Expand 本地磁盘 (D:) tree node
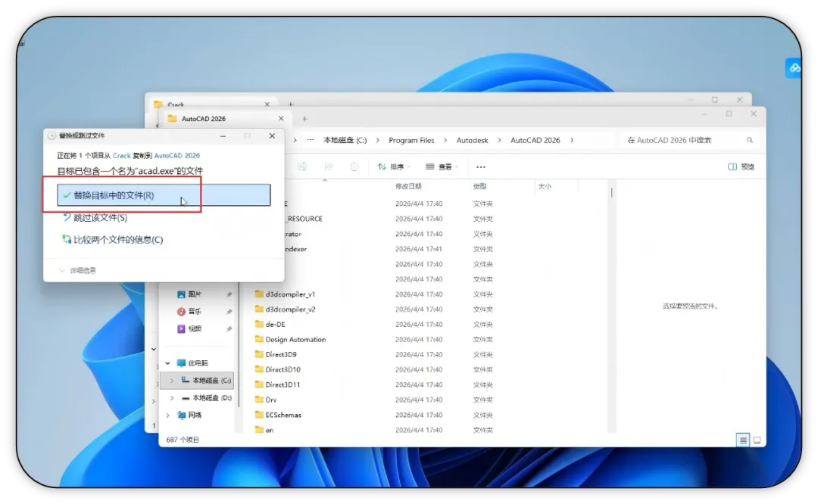The width and height of the screenshot is (818, 504). click(x=172, y=397)
